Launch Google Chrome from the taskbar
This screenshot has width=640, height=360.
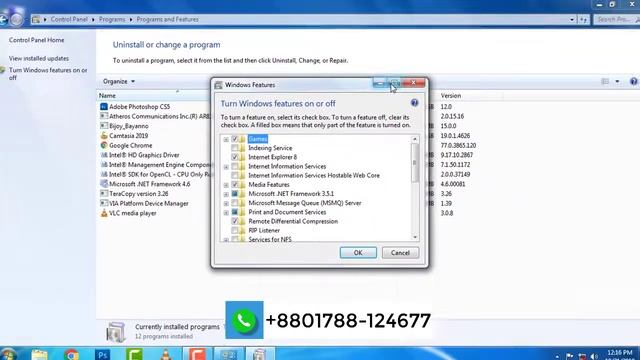71,354
